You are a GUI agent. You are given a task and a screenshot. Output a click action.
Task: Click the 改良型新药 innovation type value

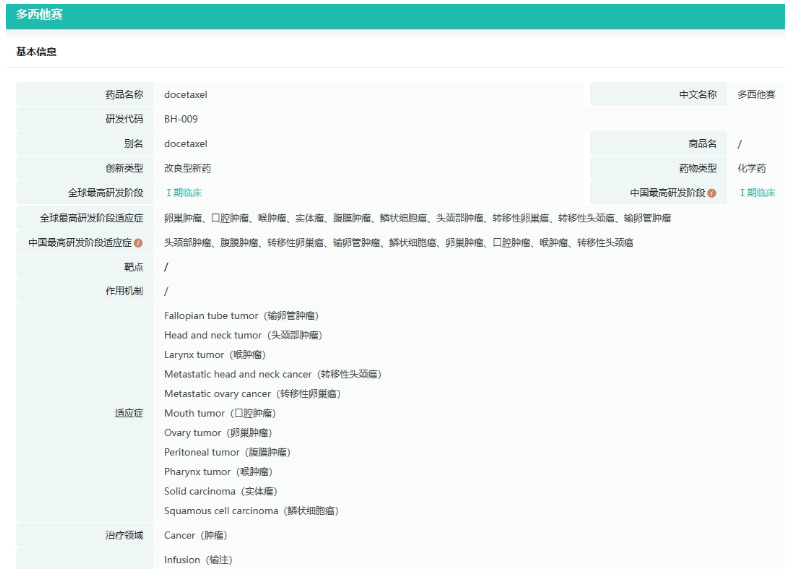[x=188, y=168]
